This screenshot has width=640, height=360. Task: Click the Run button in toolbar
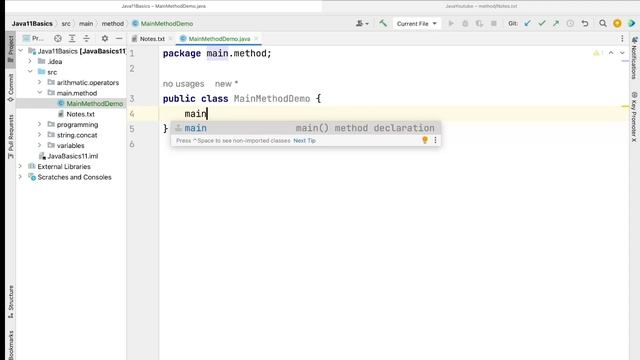pos(451,24)
